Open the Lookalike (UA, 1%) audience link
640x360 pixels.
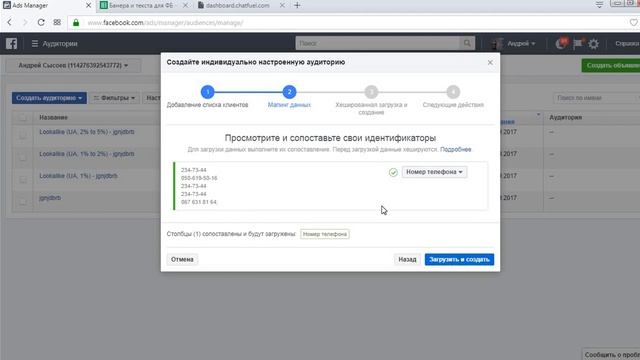(x=78, y=176)
